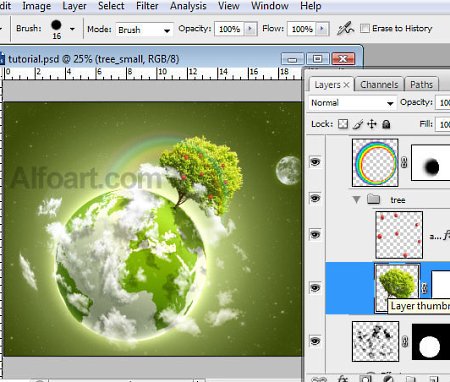
Task: Open the Help menu
Action: (311, 6)
